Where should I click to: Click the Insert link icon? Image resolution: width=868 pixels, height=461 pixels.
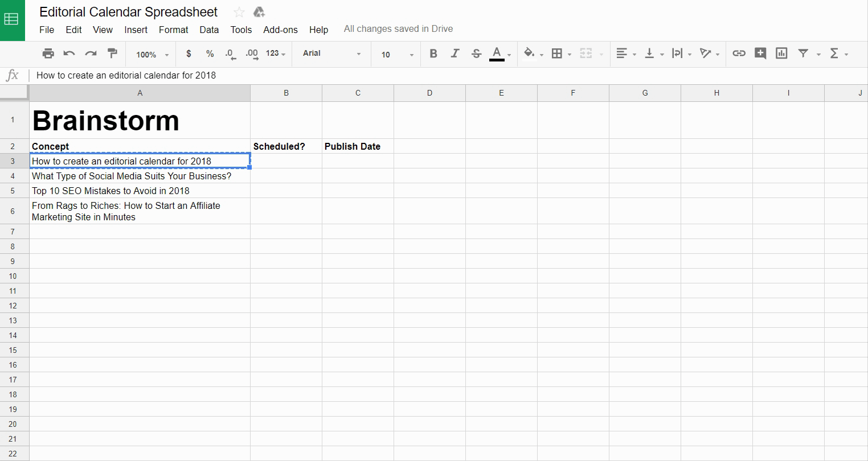tap(739, 53)
